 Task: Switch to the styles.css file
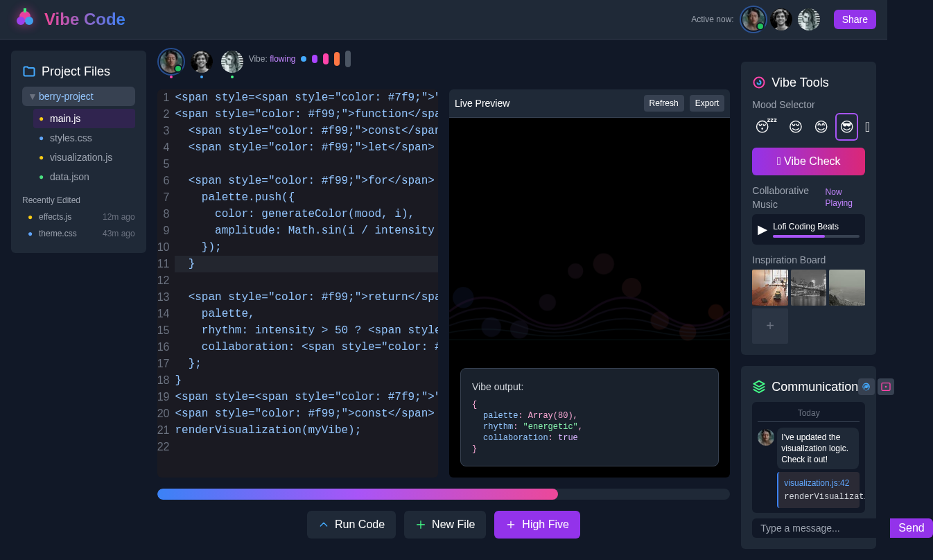pyautogui.click(x=71, y=138)
